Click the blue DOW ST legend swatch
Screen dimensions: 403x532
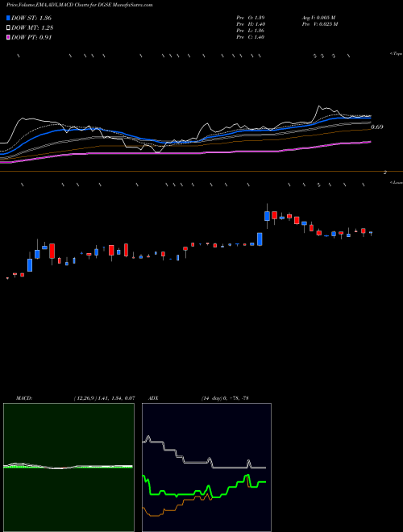click(8, 18)
